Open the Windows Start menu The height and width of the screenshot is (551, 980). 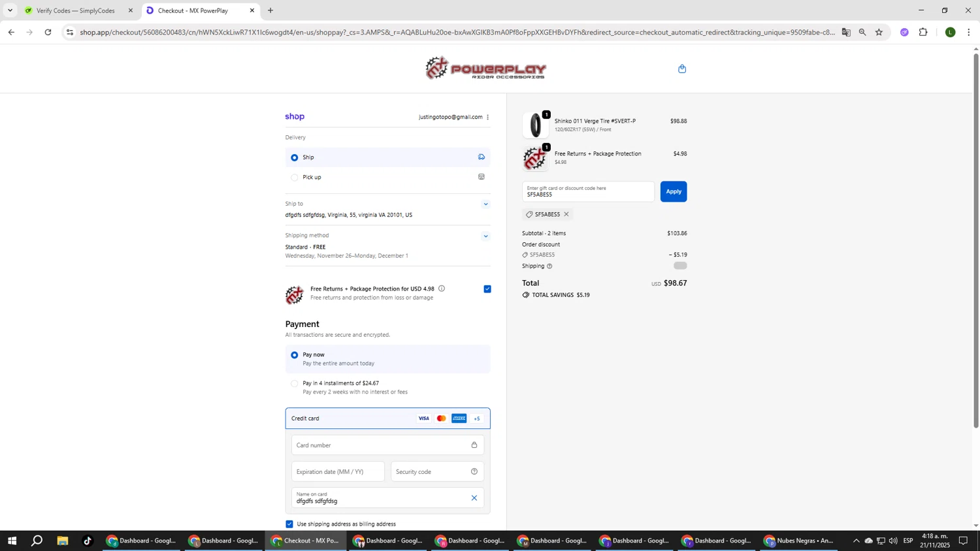(x=12, y=541)
